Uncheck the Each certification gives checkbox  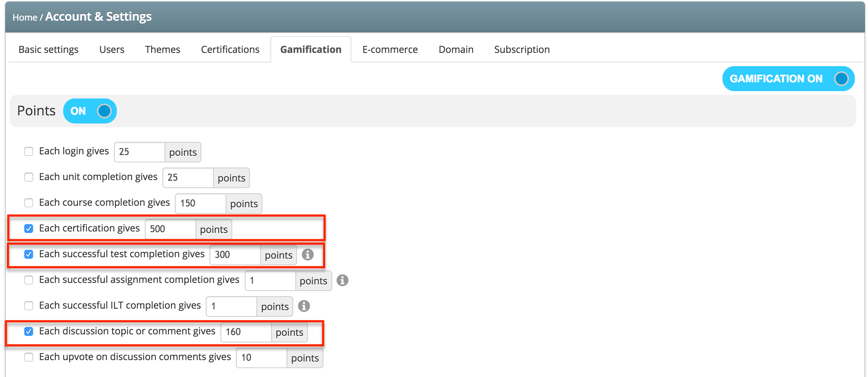(x=29, y=229)
